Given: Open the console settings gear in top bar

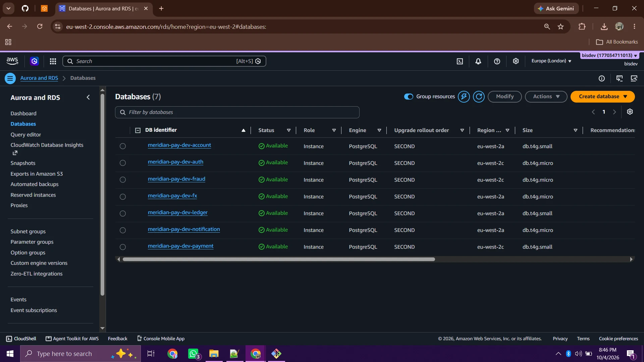Looking at the screenshot, I should (516, 61).
